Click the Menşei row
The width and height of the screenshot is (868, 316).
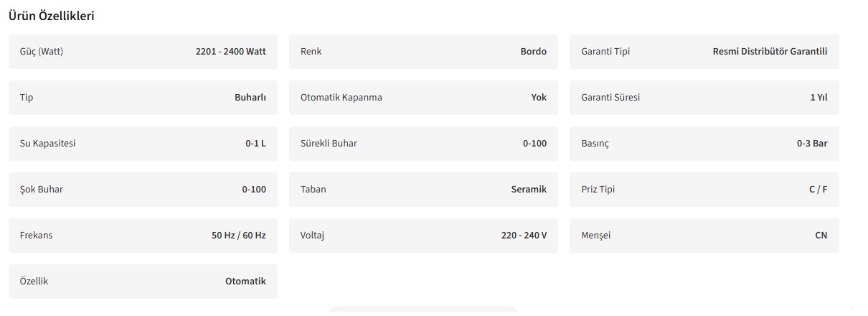[704, 236]
